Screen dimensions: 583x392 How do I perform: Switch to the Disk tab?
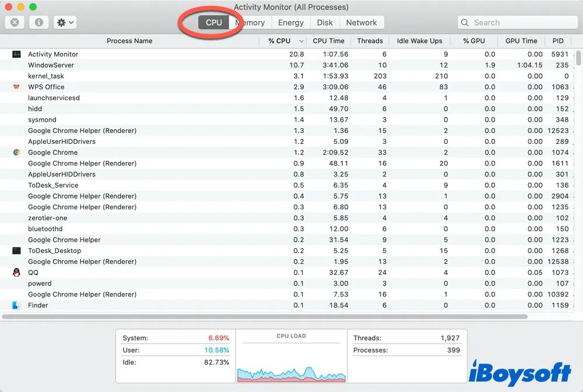tap(324, 22)
